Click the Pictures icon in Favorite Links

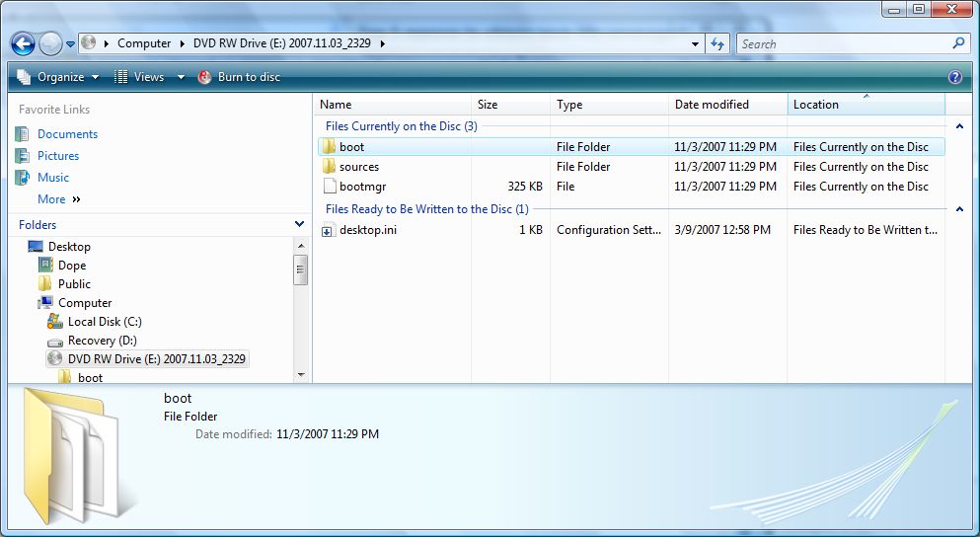click(23, 156)
